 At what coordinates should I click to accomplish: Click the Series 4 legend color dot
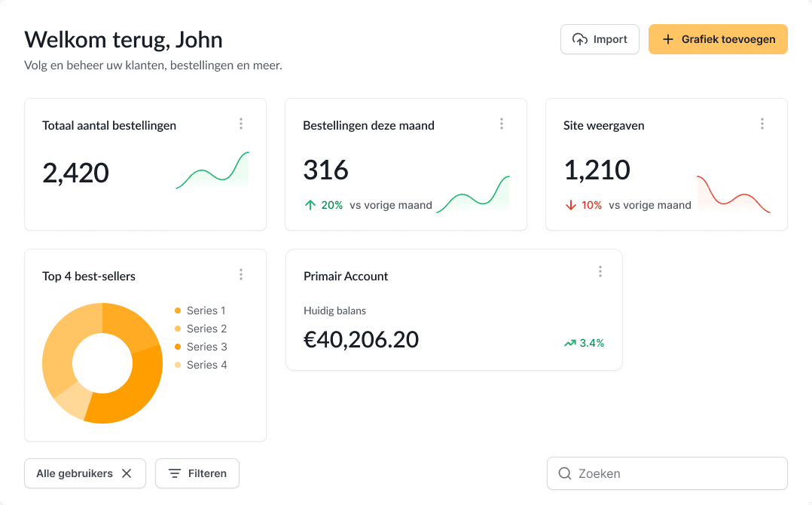(x=178, y=365)
